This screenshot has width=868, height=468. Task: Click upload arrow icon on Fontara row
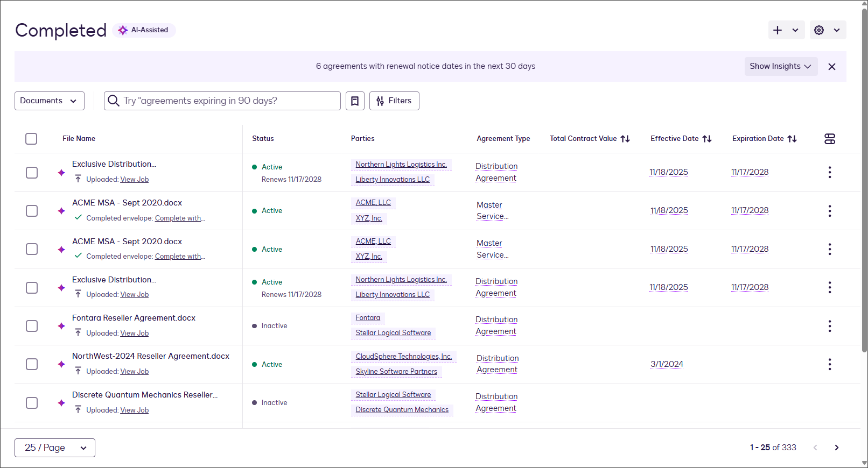(78, 332)
